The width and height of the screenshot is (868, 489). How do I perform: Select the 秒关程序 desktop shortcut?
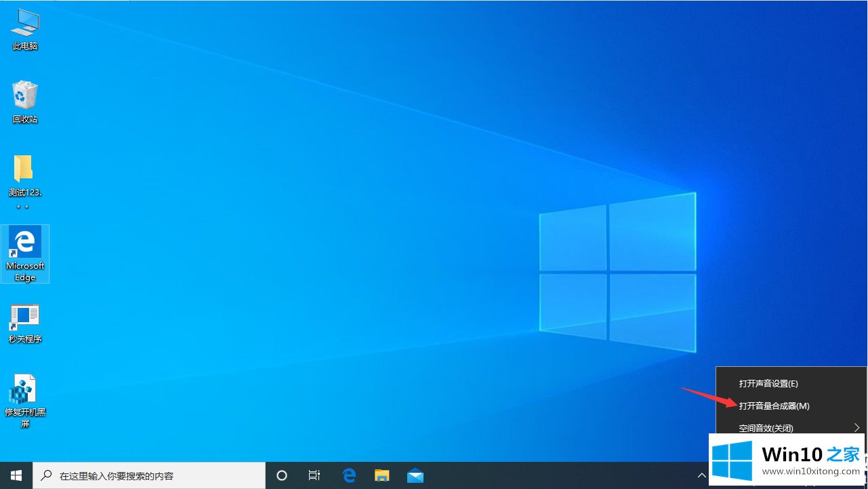tap(25, 323)
